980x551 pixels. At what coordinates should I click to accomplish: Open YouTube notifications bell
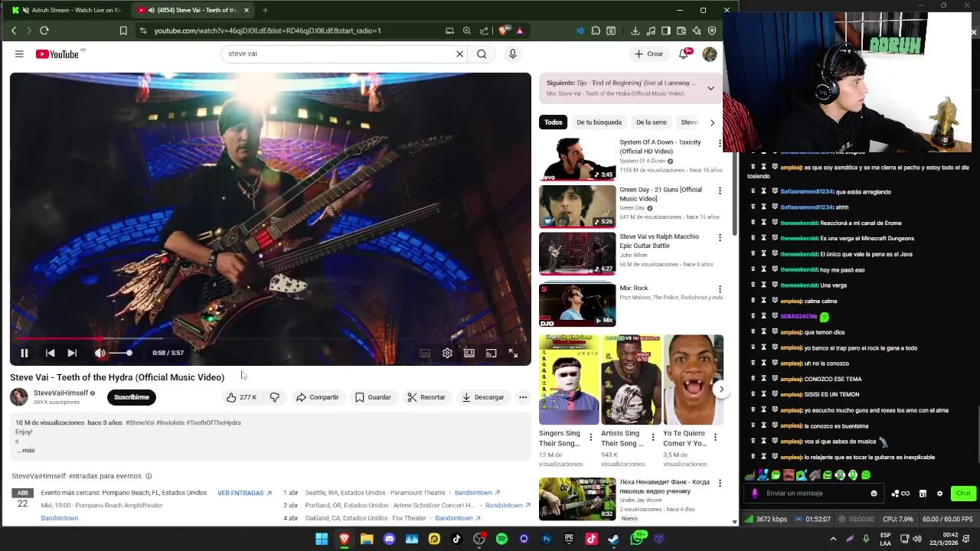(684, 54)
